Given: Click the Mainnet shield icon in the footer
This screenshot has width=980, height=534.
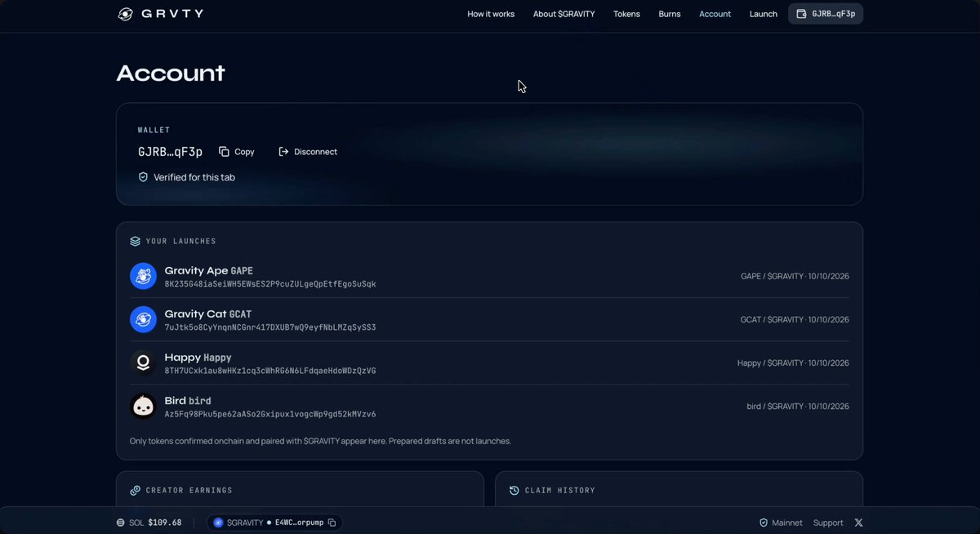Looking at the screenshot, I should (x=764, y=523).
